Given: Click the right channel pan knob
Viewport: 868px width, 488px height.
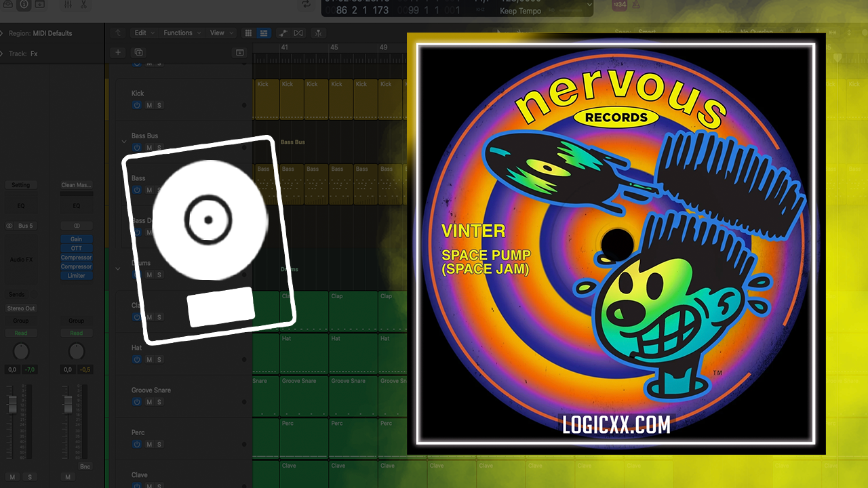Looking at the screenshot, I should 77,351.
